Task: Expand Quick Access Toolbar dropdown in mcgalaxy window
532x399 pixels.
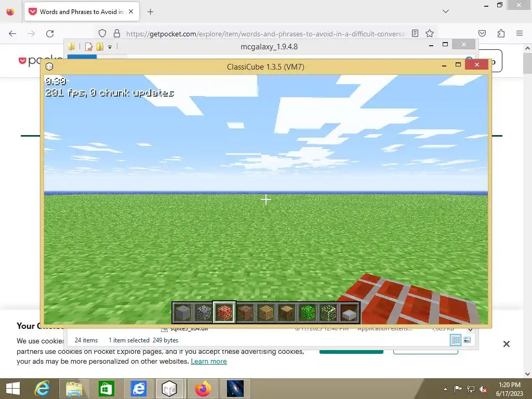Action: click(x=110, y=47)
